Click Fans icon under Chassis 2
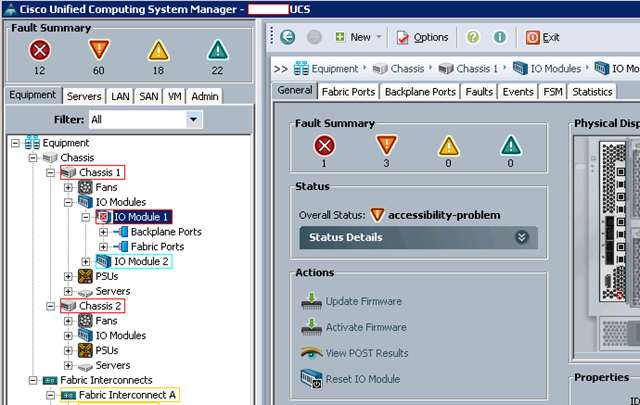This screenshot has height=405, width=640. pos(85,321)
